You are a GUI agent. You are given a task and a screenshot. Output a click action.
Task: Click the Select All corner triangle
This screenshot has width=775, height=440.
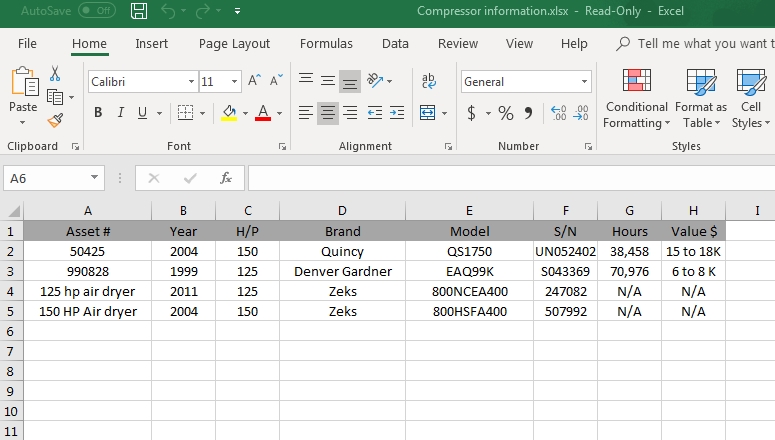pyautogui.click(x=13, y=211)
